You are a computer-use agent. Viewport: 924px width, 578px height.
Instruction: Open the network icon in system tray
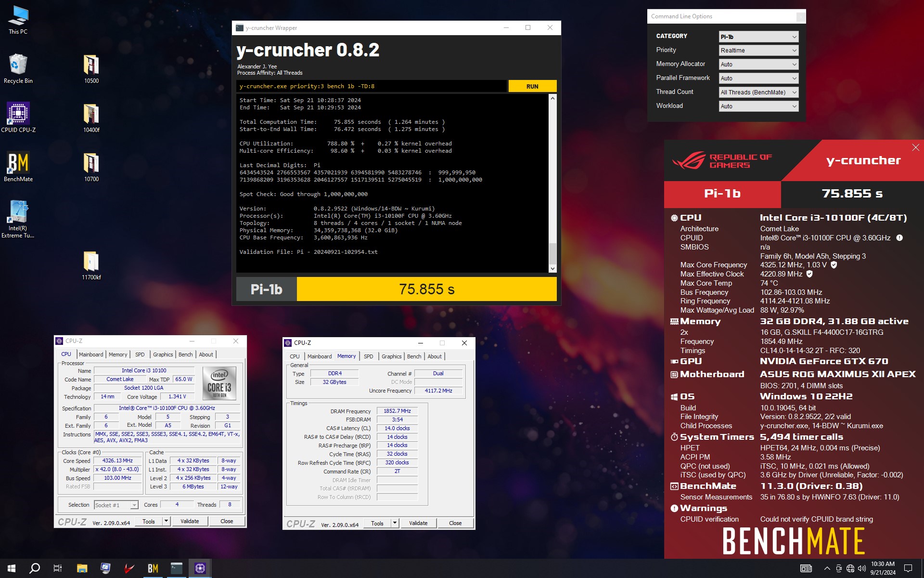[850, 568]
